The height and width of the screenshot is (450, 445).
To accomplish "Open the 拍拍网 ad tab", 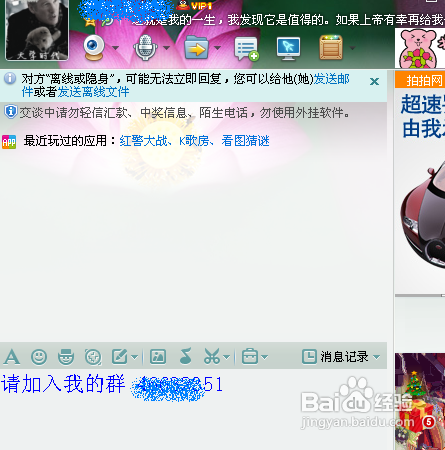I will [420, 80].
